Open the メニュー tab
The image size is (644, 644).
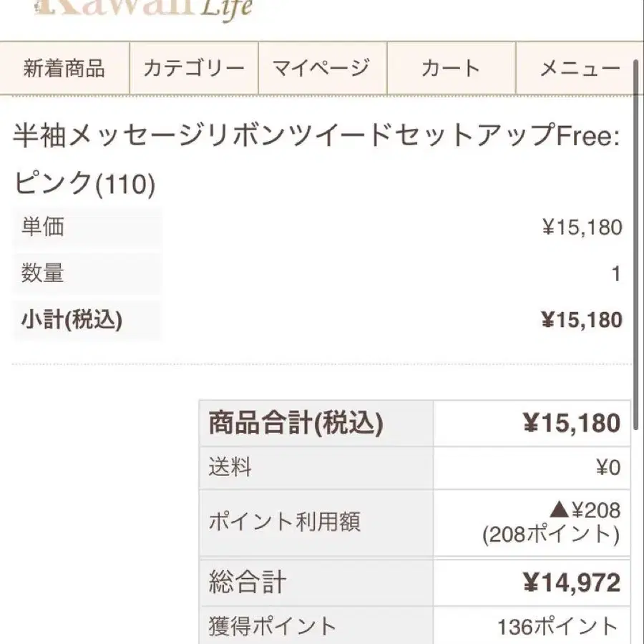tap(579, 68)
